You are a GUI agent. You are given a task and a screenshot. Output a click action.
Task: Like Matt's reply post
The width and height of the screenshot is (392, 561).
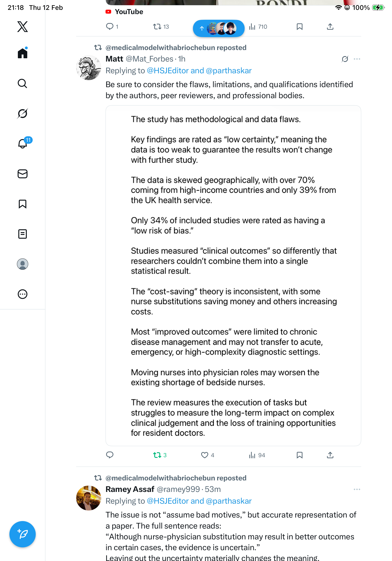click(204, 455)
